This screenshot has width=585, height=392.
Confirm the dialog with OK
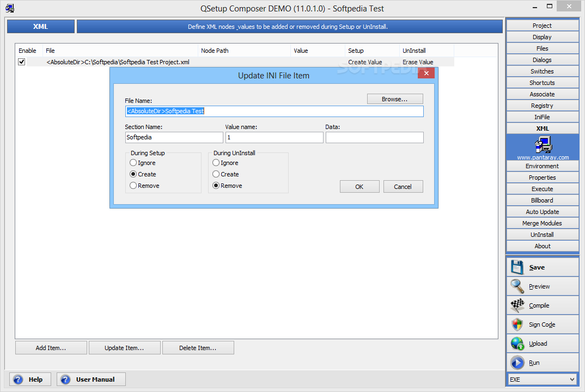359,187
